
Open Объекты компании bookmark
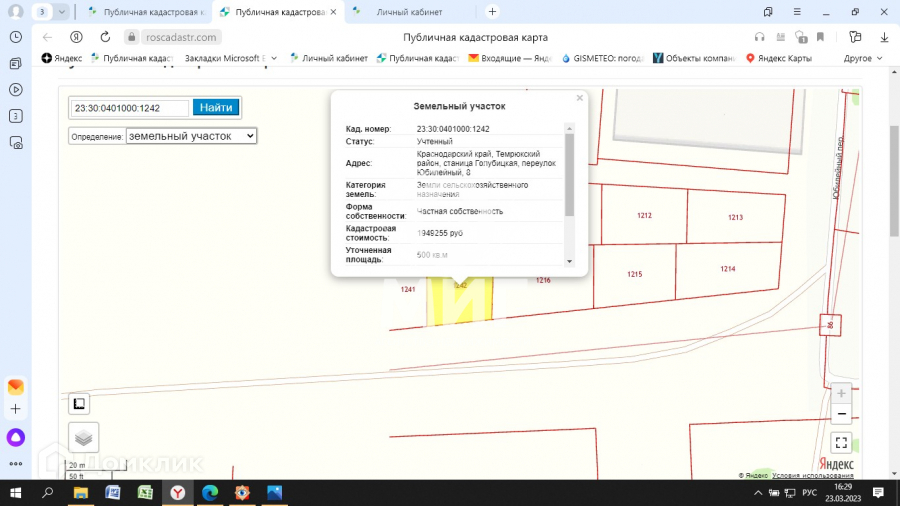[694, 58]
